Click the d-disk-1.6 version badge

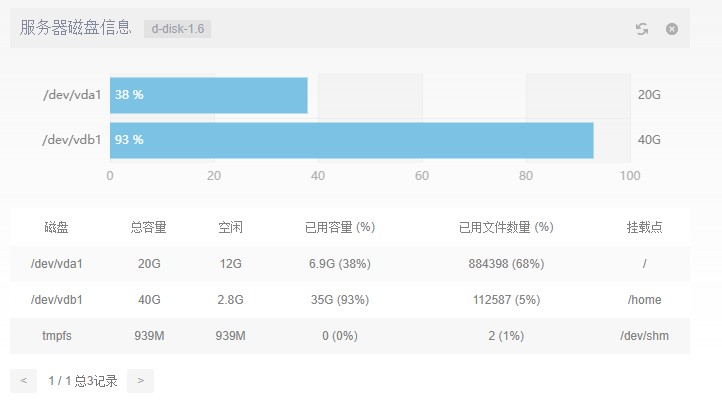tap(177, 29)
